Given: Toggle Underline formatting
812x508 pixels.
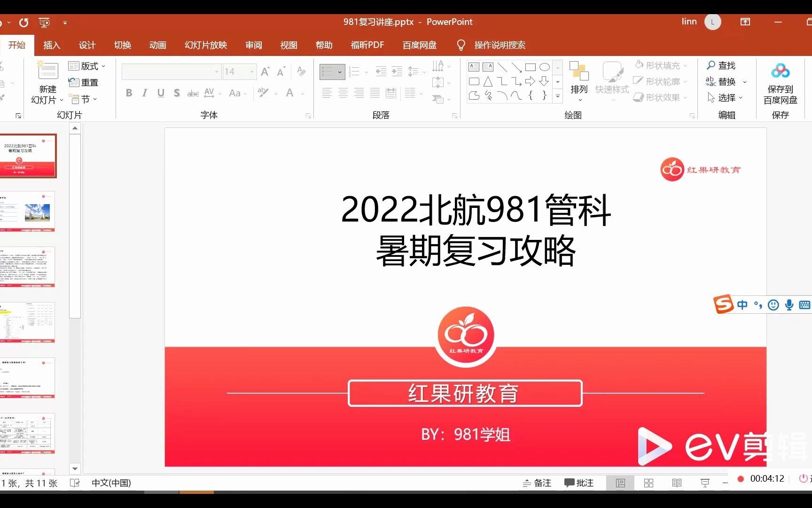Looking at the screenshot, I should (161, 93).
